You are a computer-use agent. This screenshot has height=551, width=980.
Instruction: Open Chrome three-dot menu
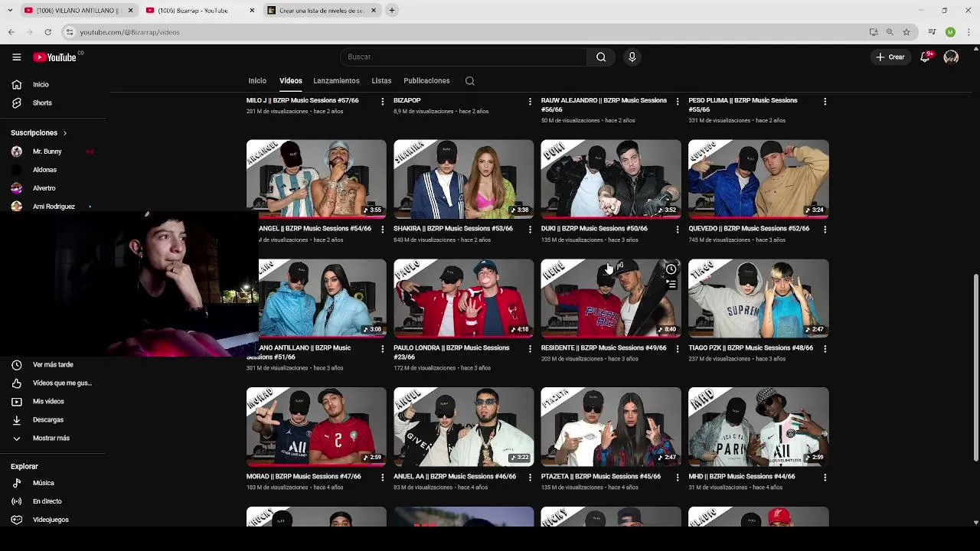(969, 32)
